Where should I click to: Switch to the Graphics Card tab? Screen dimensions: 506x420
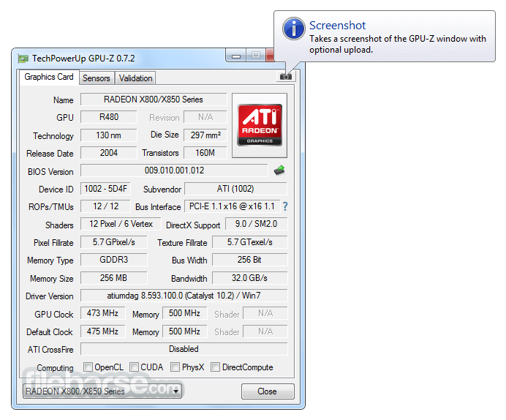tap(49, 77)
